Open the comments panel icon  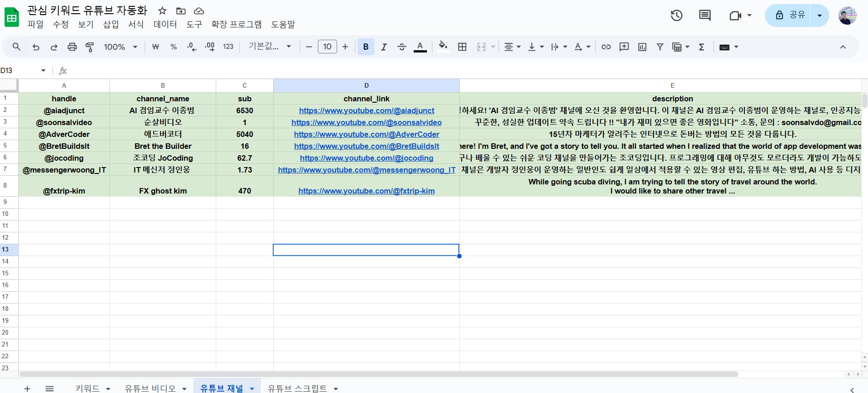pos(705,16)
